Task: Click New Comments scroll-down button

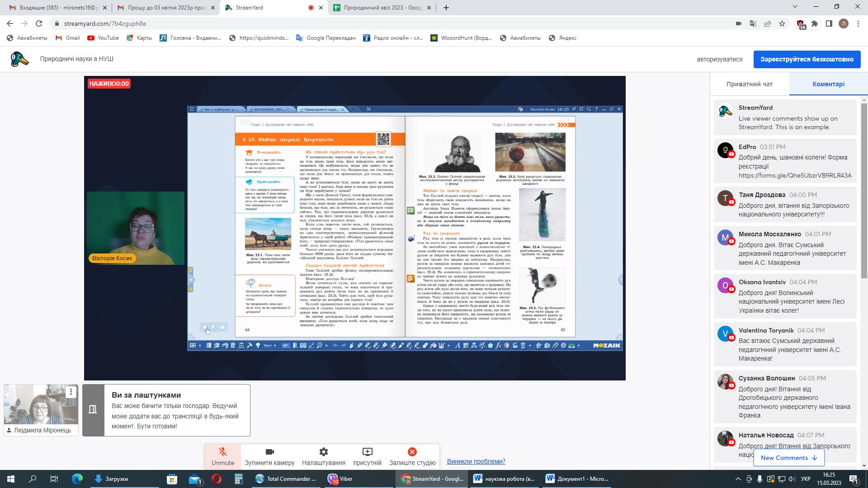Action: pos(788,458)
